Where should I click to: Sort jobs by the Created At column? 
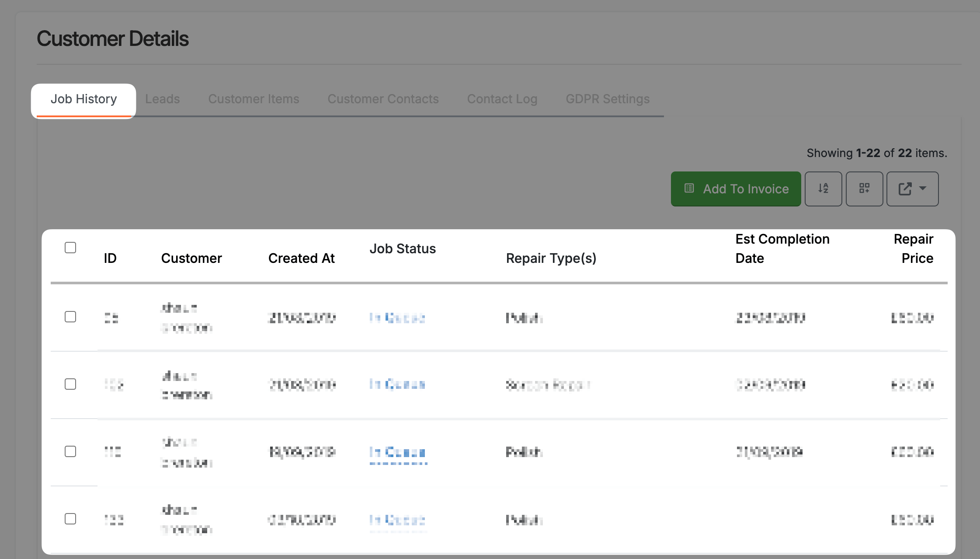pyautogui.click(x=302, y=258)
